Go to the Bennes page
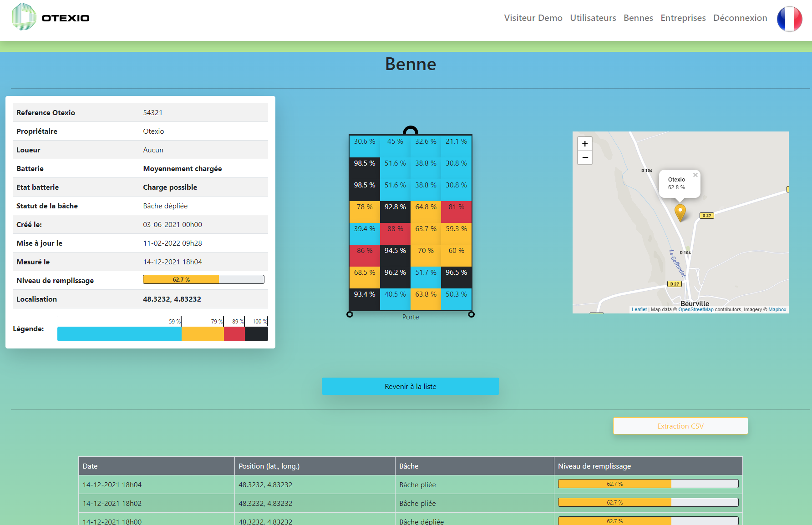812x525 pixels. (x=638, y=18)
